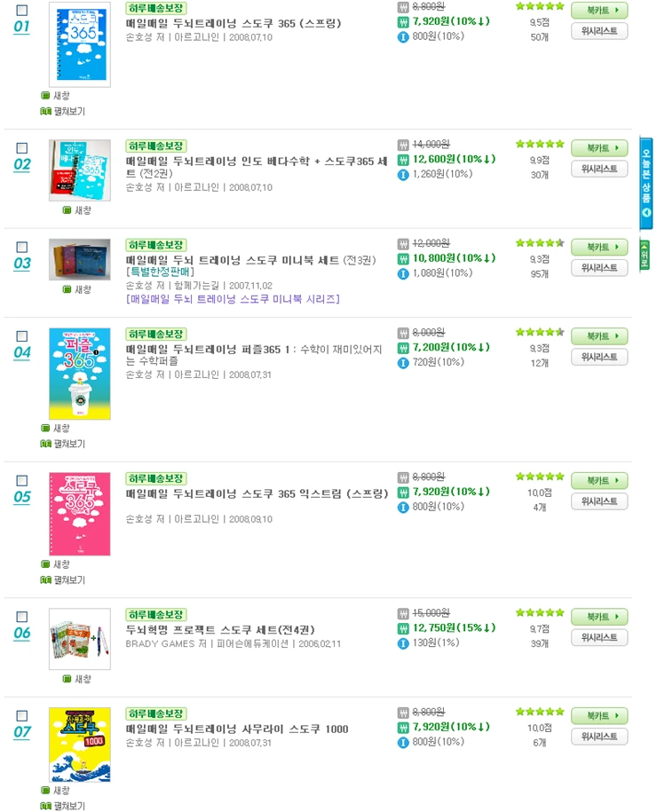The height and width of the screenshot is (812, 657).
Task: Add book 03 to 위시리스트
Action: (x=599, y=268)
